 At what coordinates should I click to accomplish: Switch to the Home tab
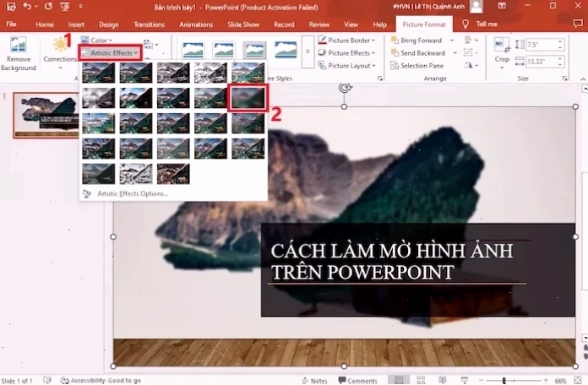(x=44, y=24)
